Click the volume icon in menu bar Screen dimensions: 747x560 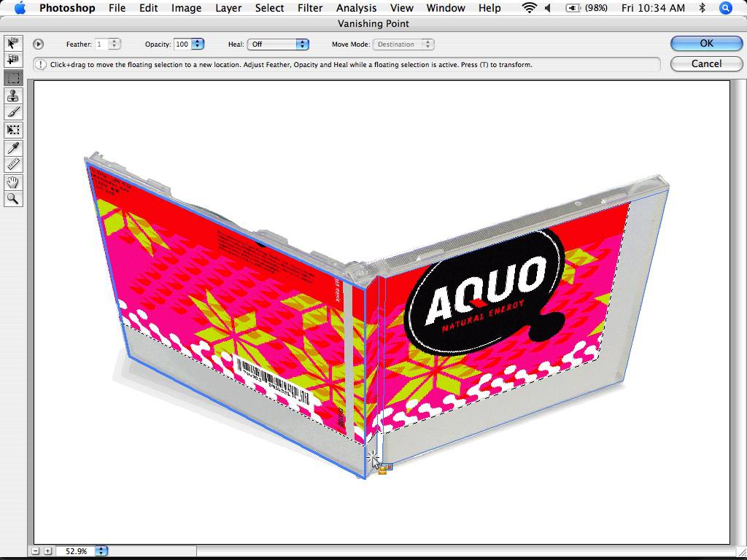pos(548,7)
